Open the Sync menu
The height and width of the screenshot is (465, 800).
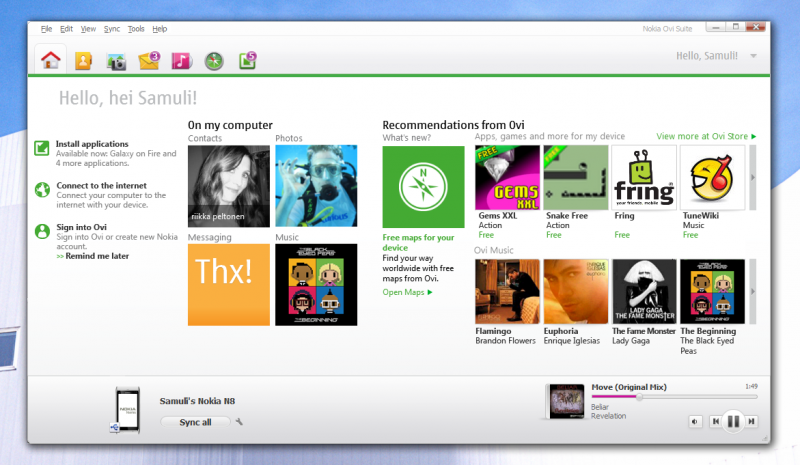point(112,29)
